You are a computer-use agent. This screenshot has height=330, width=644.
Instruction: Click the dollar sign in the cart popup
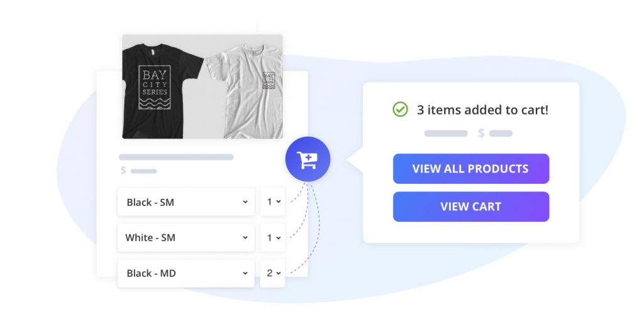(481, 134)
